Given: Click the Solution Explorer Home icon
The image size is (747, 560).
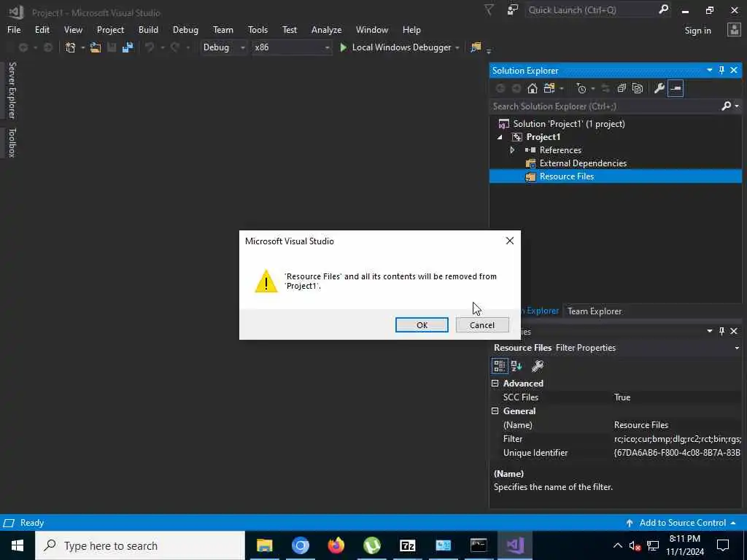Looking at the screenshot, I should (532, 88).
